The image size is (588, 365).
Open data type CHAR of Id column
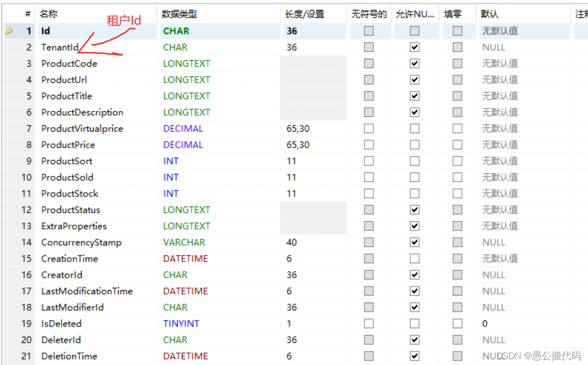tap(176, 31)
